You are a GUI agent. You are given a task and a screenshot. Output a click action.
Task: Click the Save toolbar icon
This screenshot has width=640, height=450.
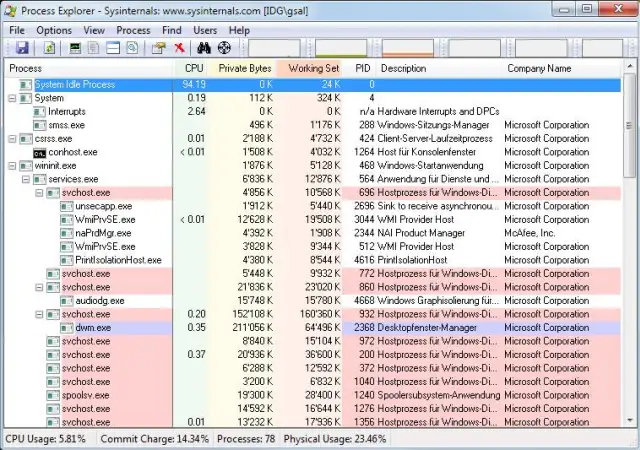(x=22, y=48)
